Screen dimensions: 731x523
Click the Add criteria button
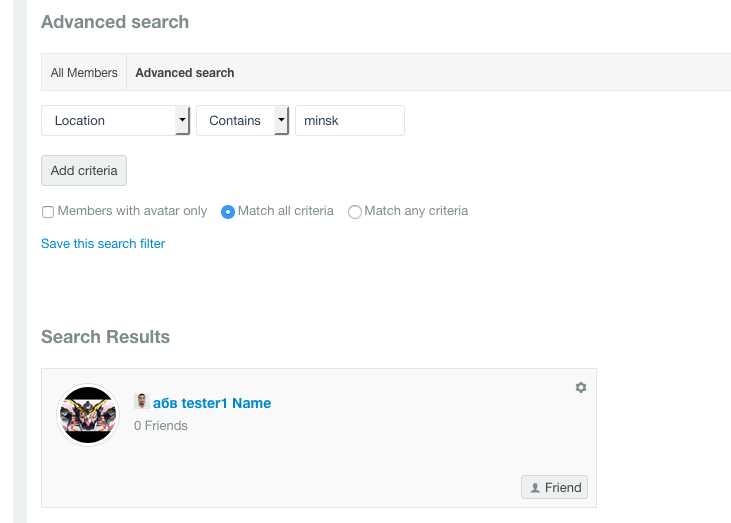click(x=84, y=171)
